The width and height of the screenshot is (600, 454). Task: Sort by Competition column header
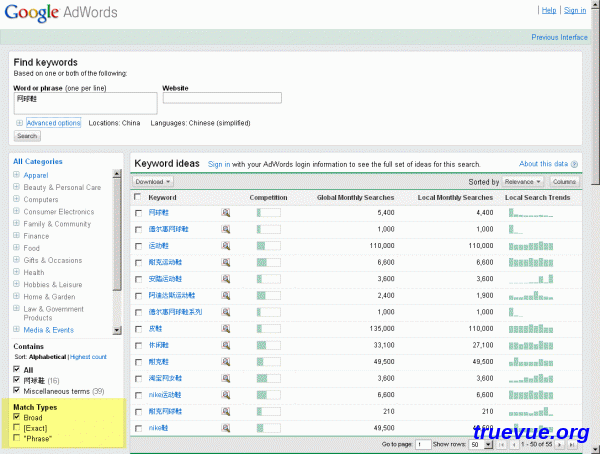pyautogui.click(x=268, y=198)
